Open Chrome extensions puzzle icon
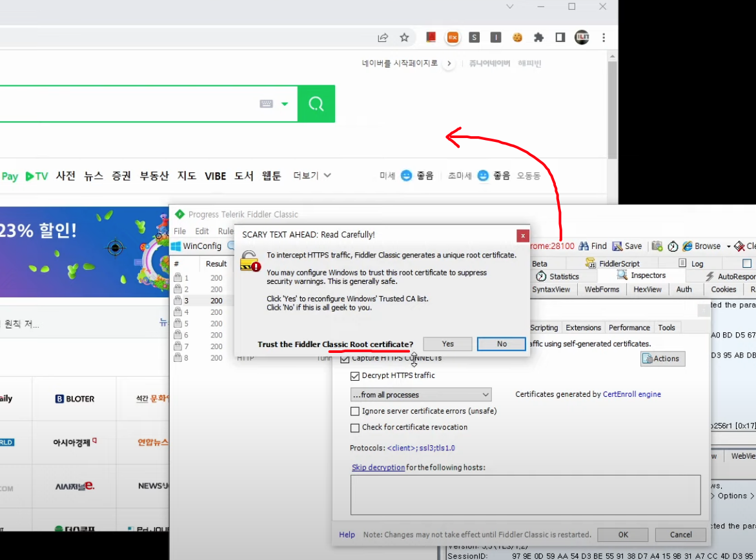 [538, 37]
